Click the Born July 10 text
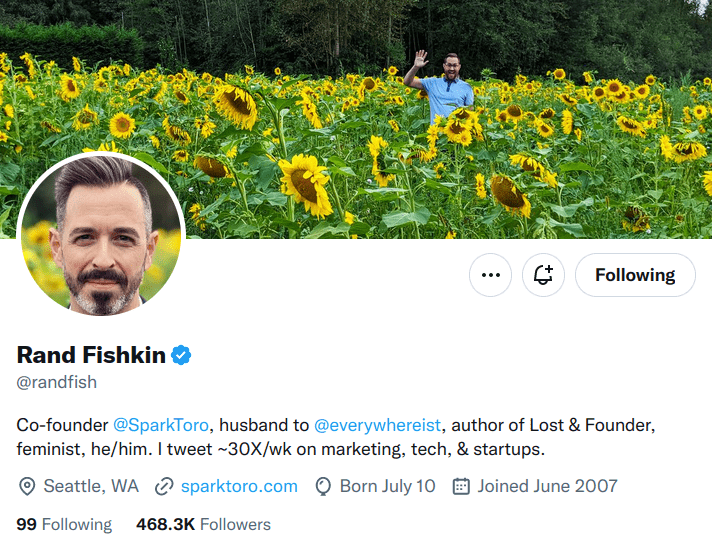This screenshot has height=543, width=712. pyautogui.click(x=388, y=486)
